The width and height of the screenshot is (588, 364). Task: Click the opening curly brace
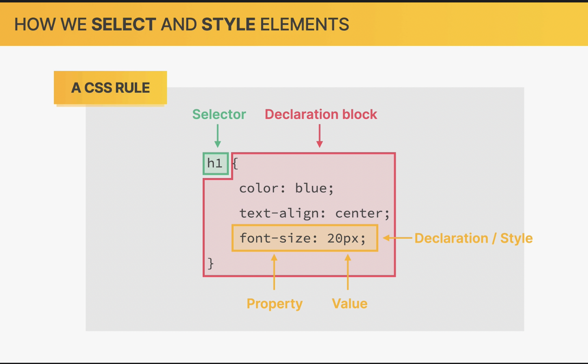235,164
